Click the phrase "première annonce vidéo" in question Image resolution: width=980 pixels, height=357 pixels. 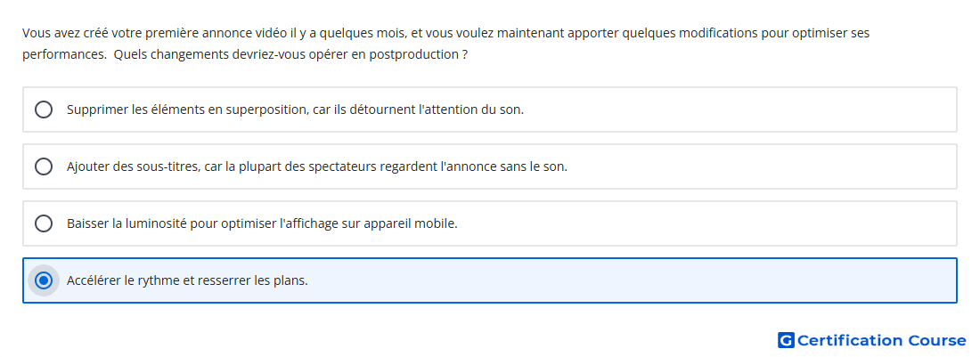(x=214, y=33)
